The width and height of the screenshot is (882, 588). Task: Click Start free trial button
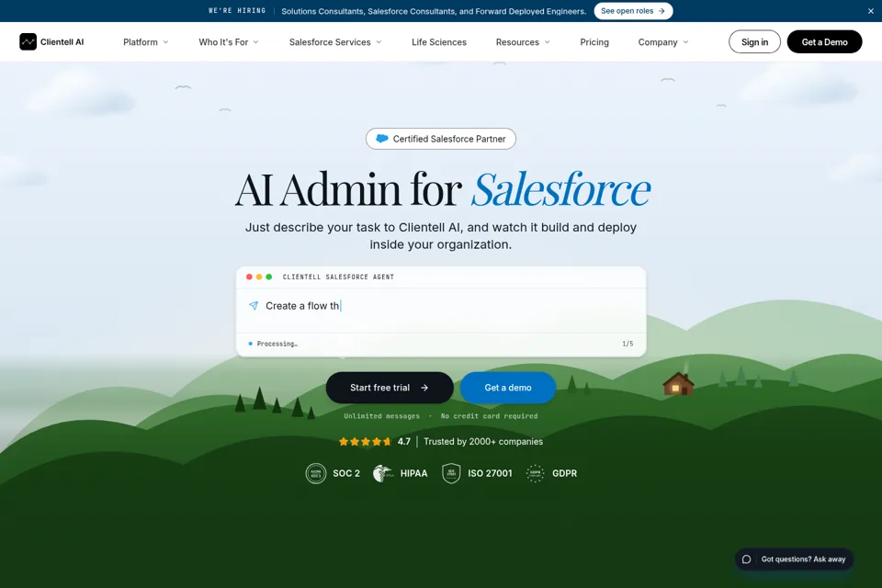click(390, 388)
